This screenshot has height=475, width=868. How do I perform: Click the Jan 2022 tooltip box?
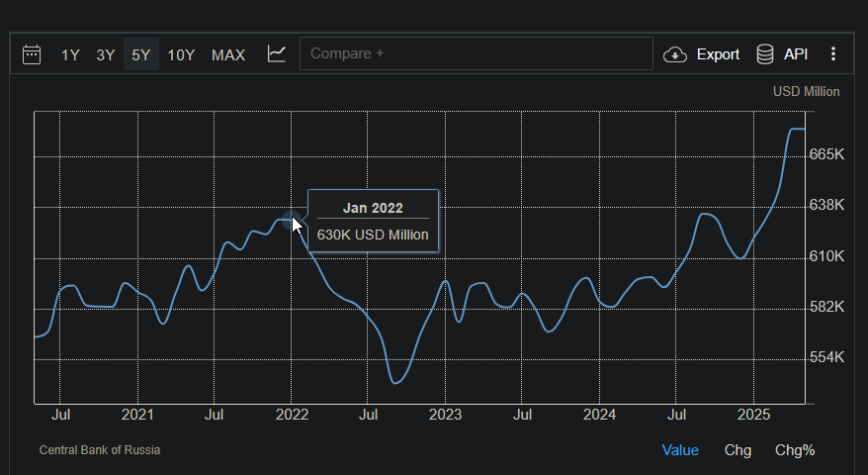click(x=373, y=222)
